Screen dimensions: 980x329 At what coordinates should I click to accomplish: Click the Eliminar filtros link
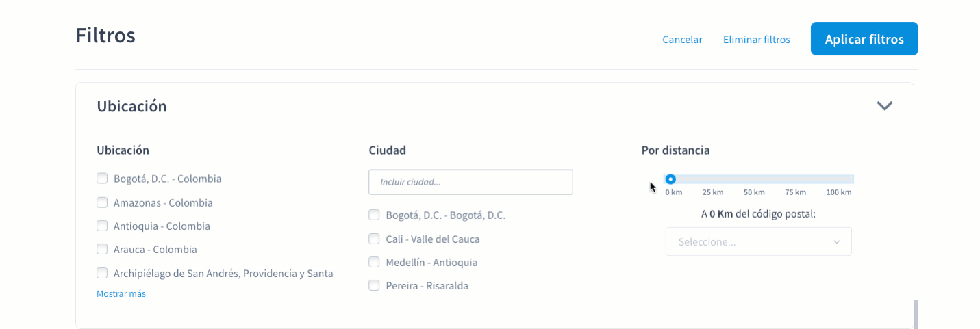(x=756, y=40)
